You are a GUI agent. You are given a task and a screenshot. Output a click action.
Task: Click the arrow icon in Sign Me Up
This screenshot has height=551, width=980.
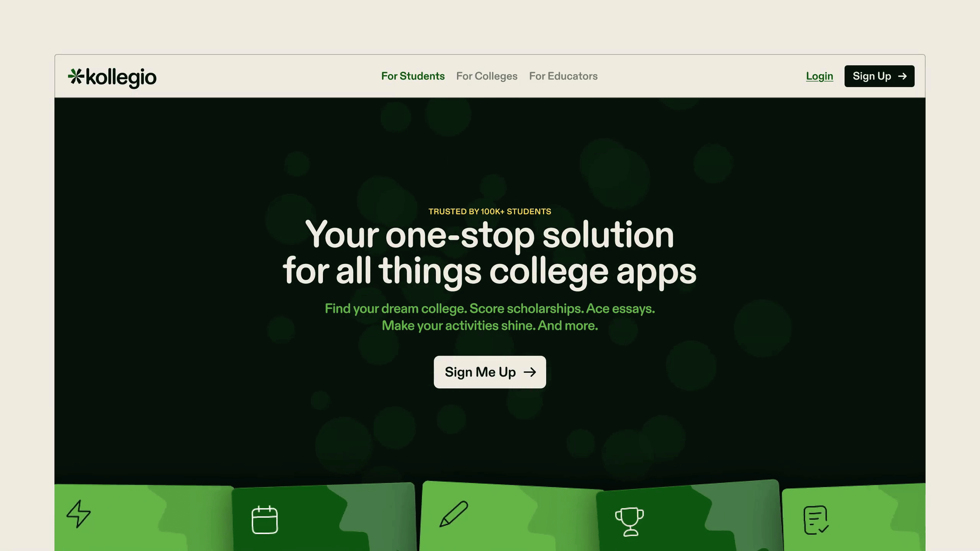click(x=530, y=372)
